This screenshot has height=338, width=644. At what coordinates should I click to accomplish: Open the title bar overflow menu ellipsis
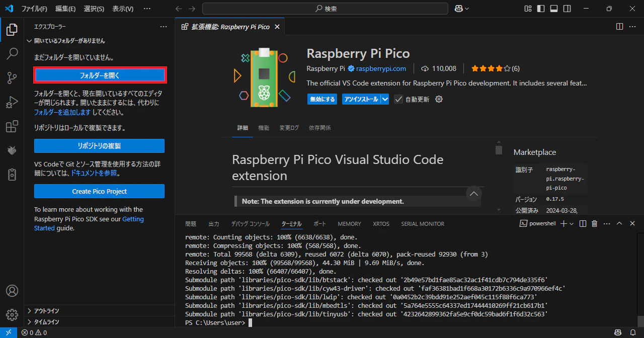point(147,9)
